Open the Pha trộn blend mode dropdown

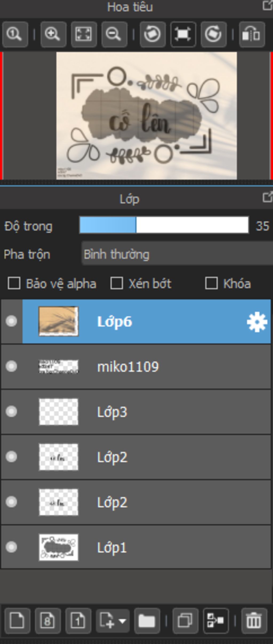[x=176, y=254]
